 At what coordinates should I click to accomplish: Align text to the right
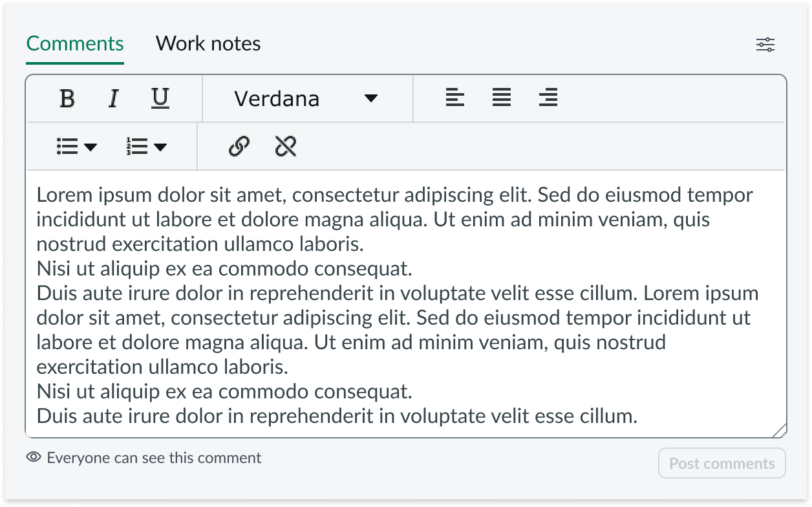(x=548, y=97)
